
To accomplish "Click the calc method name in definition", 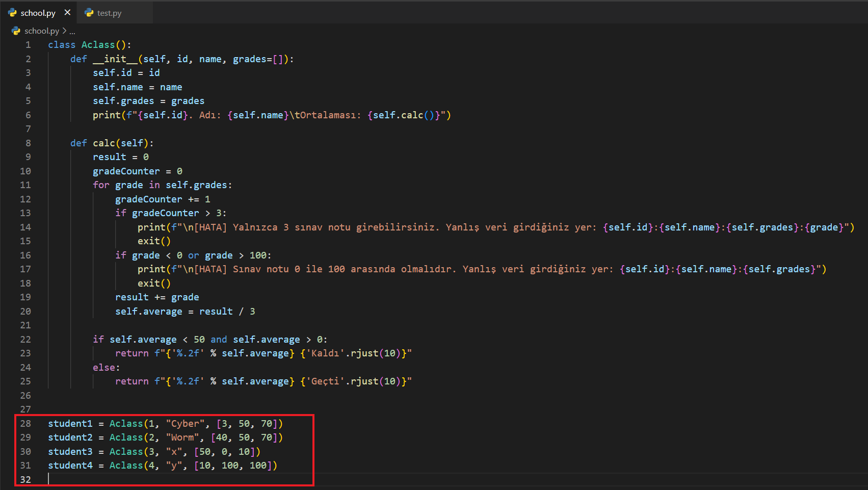I will (104, 143).
